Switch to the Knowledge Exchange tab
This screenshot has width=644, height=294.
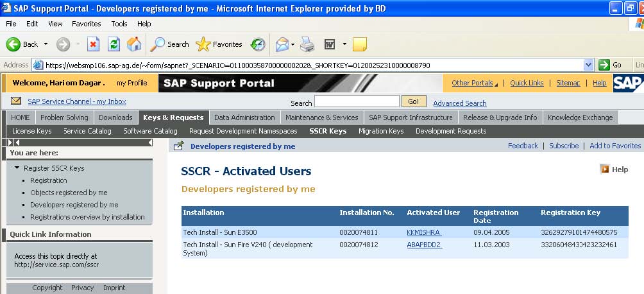(x=580, y=117)
